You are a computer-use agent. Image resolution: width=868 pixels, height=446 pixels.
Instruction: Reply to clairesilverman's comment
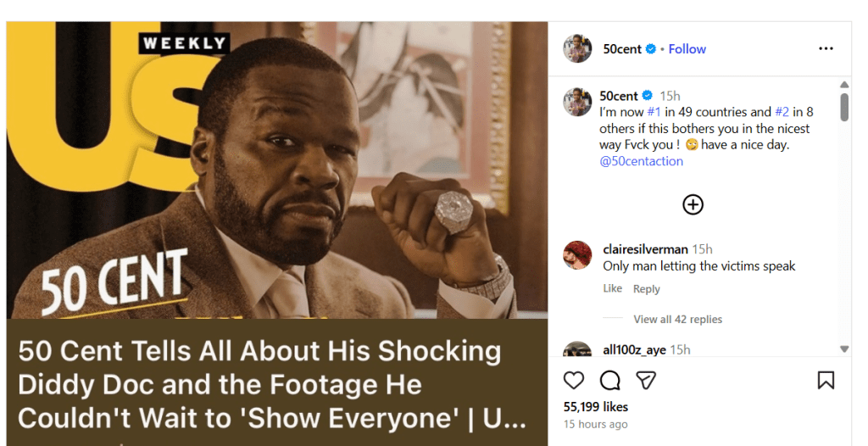pyautogui.click(x=646, y=289)
